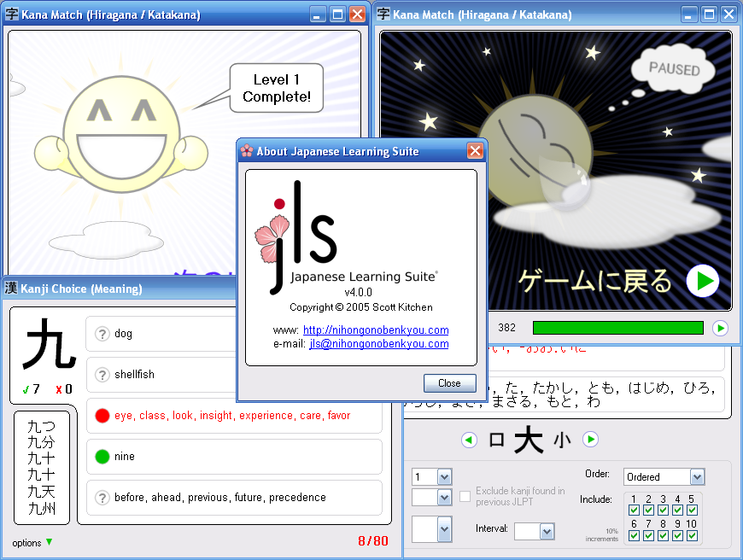Click the 漢 icon in the Kanji Choice title bar
The image size is (743, 560).
tap(11, 288)
